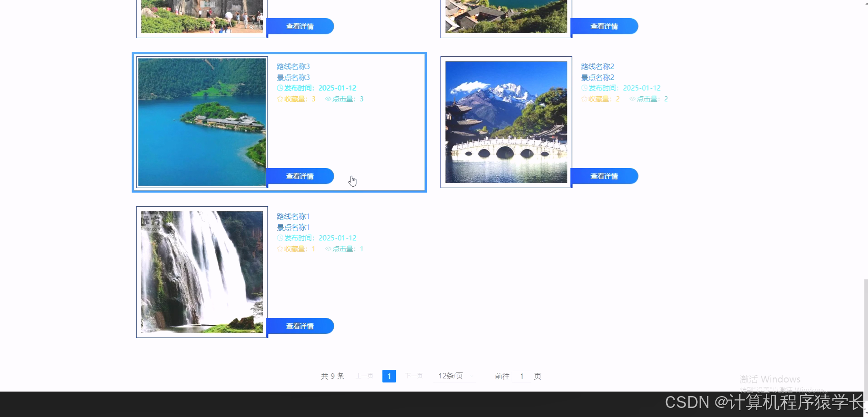The image size is (868, 417).
Task: Go to previous page with 上一页
Action: tap(365, 376)
